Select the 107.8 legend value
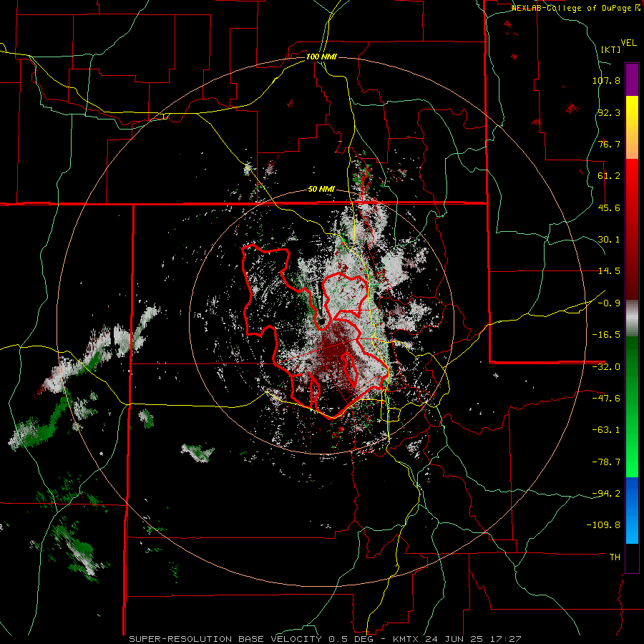Image resolution: width=644 pixels, height=644 pixels. coord(606,80)
